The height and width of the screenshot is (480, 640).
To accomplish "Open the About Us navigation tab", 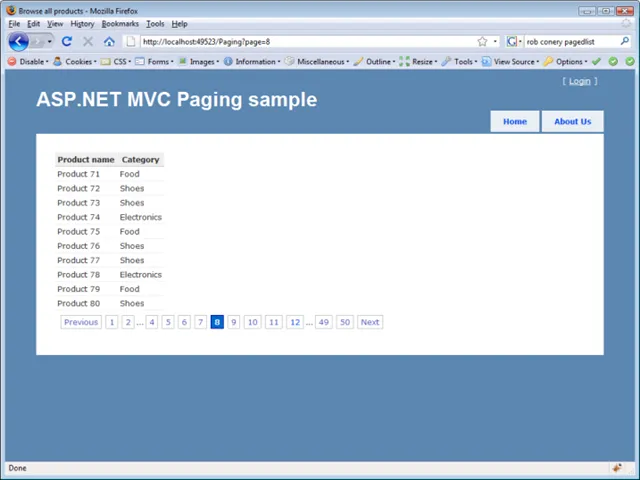I will coord(572,121).
